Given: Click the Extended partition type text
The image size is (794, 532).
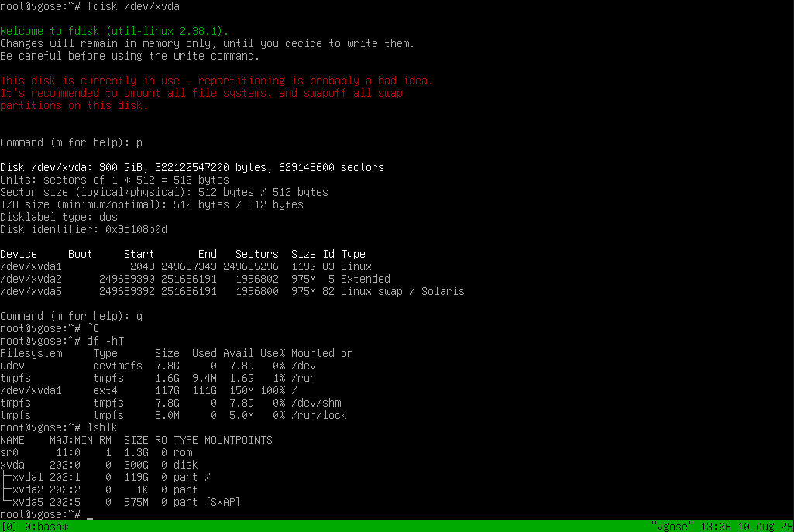Looking at the screenshot, I should pos(366,279).
